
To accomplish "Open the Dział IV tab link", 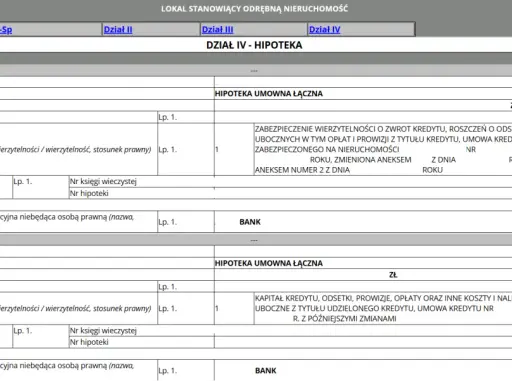I will coord(325,30).
